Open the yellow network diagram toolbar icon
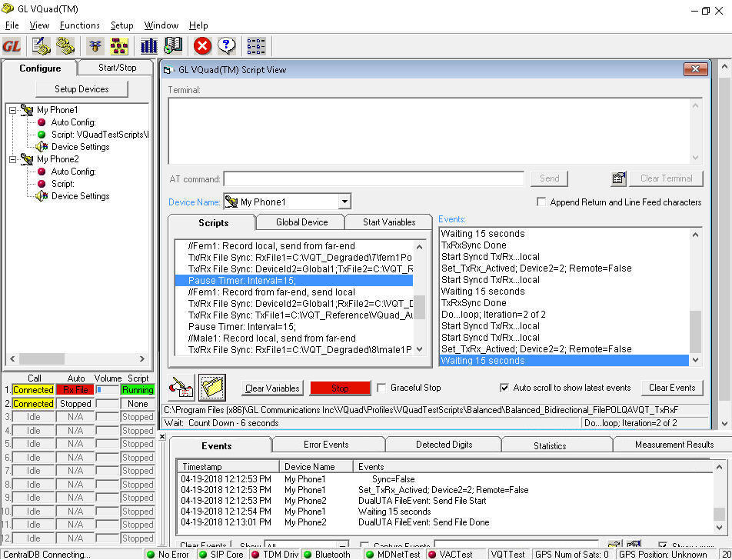This screenshot has width=732, height=560. pyautogui.click(x=119, y=46)
